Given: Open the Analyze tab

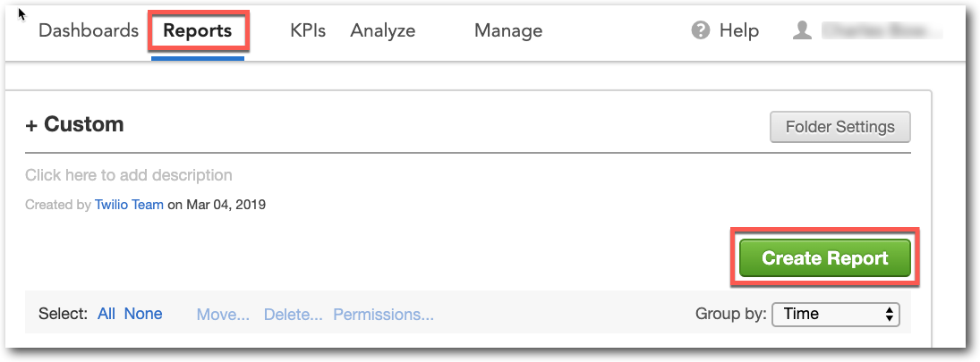Looking at the screenshot, I should pyautogui.click(x=383, y=31).
